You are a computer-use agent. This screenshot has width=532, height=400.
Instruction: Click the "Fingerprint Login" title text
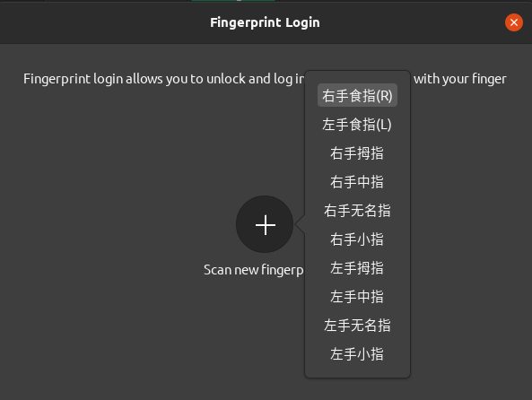[265, 22]
